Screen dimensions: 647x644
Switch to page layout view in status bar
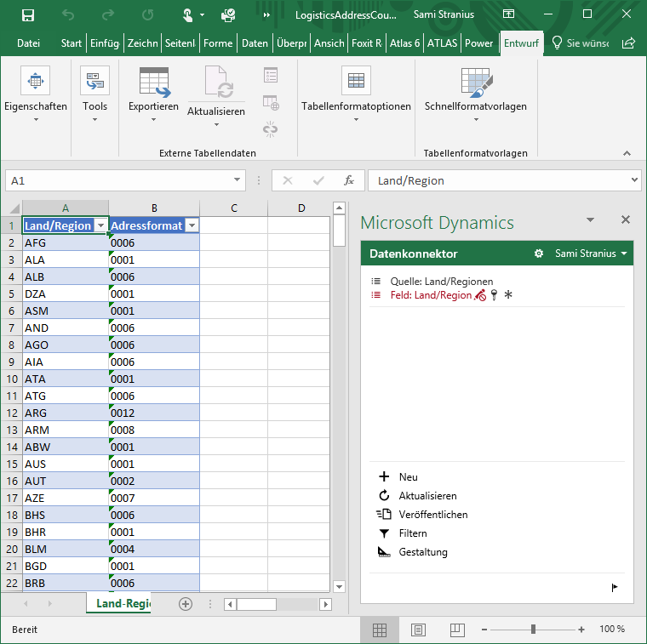[419, 630]
